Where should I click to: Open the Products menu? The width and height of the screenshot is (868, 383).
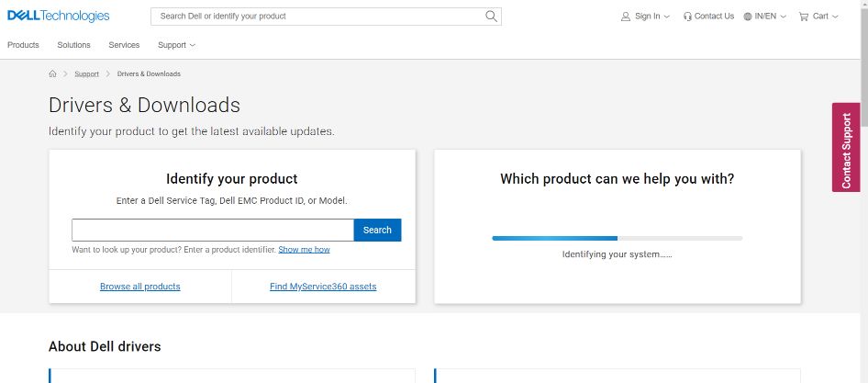coord(23,45)
